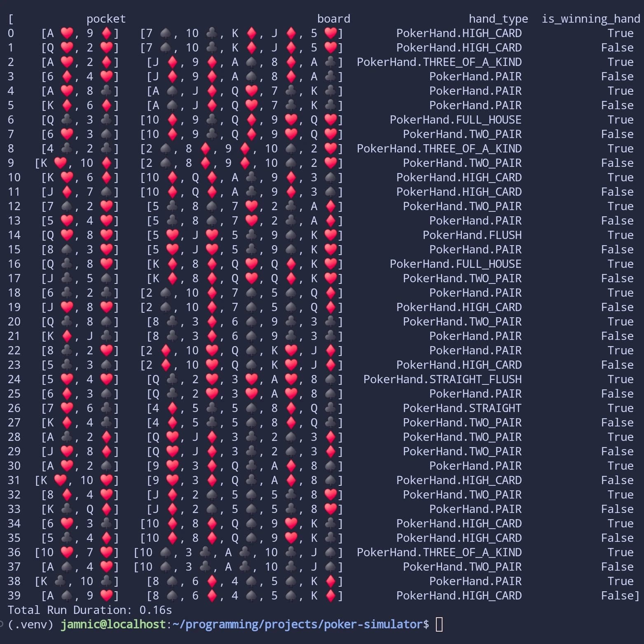Click the pocket cards [A, 8] in row 4
Viewport: 644px width, 644px height.
click(80, 91)
